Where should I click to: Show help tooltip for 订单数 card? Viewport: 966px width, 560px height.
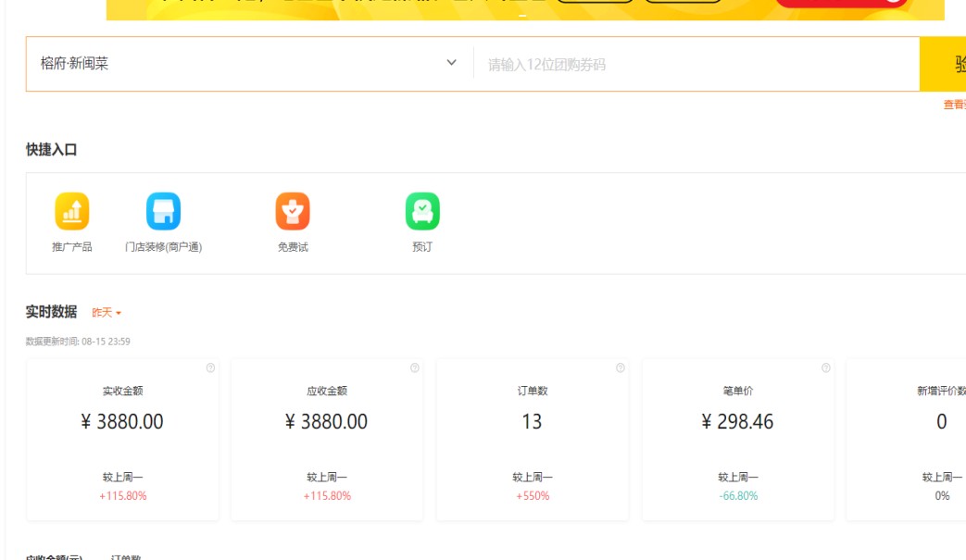tap(620, 368)
